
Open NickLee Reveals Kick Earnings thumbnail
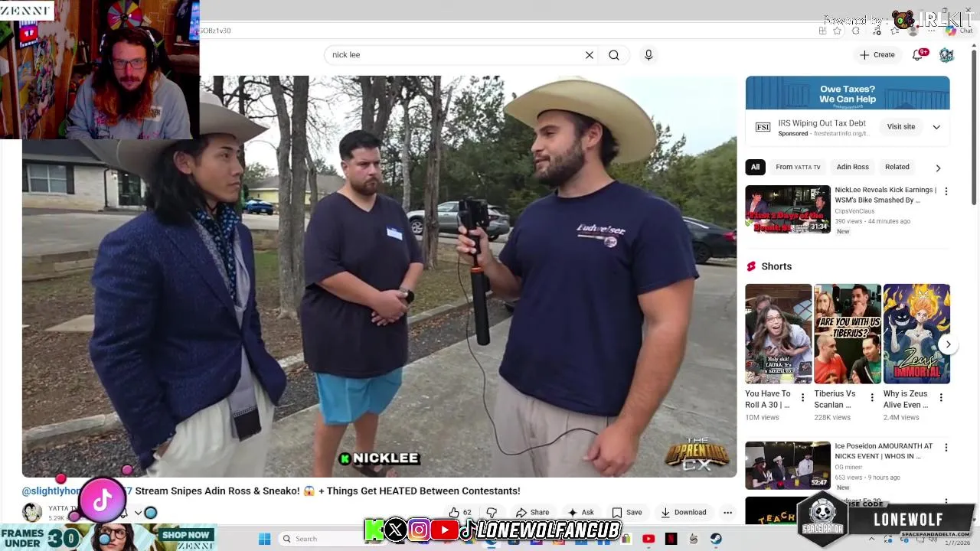pyautogui.click(x=788, y=209)
